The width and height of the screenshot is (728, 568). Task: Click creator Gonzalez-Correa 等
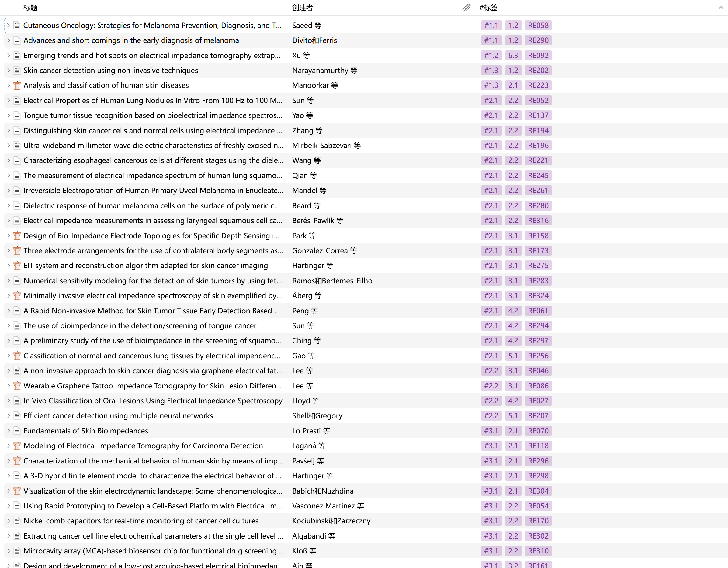pyautogui.click(x=324, y=250)
